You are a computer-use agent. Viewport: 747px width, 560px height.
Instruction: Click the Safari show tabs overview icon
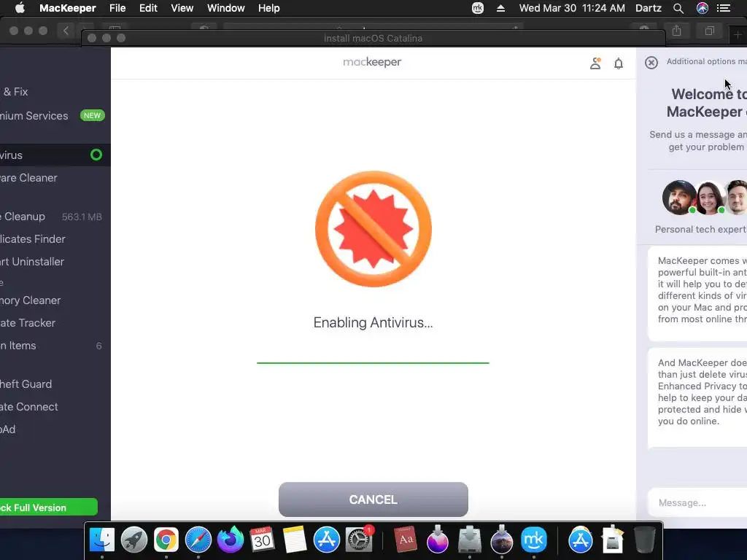pos(709,31)
